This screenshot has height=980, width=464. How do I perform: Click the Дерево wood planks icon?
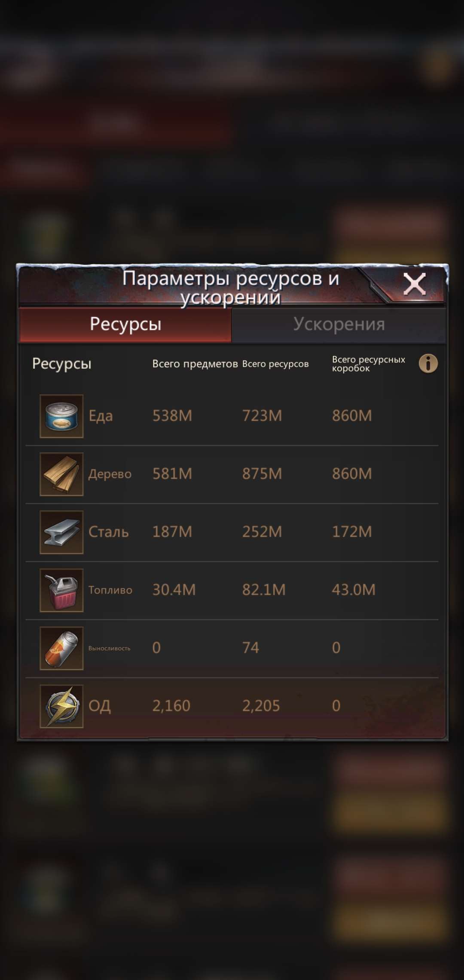[x=61, y=474]
